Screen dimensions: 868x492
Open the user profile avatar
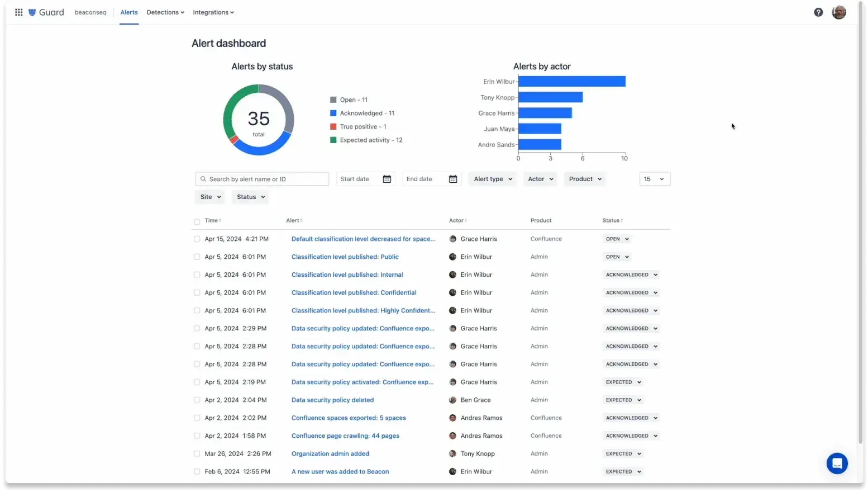click(838, 12)
